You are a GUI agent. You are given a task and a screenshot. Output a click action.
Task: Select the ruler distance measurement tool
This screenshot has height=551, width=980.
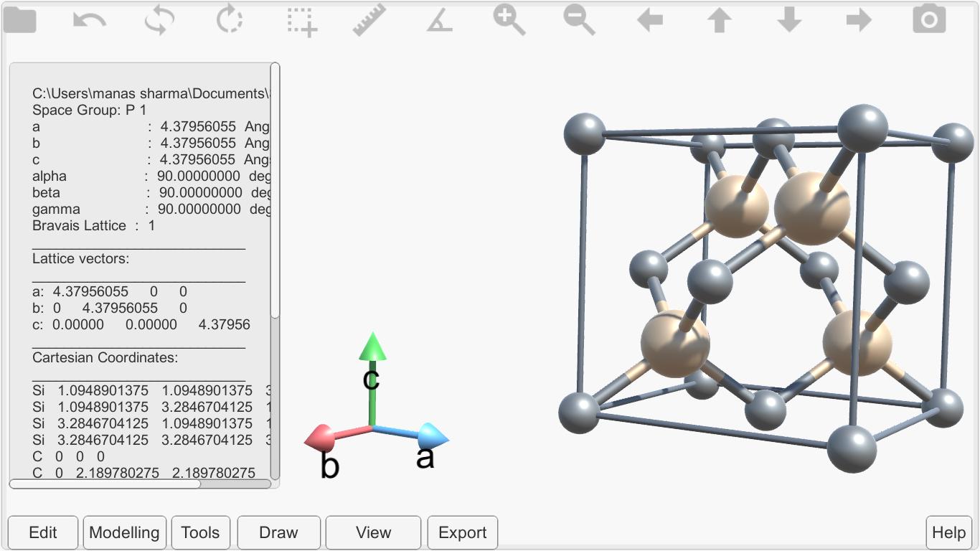tap(369, 20)
